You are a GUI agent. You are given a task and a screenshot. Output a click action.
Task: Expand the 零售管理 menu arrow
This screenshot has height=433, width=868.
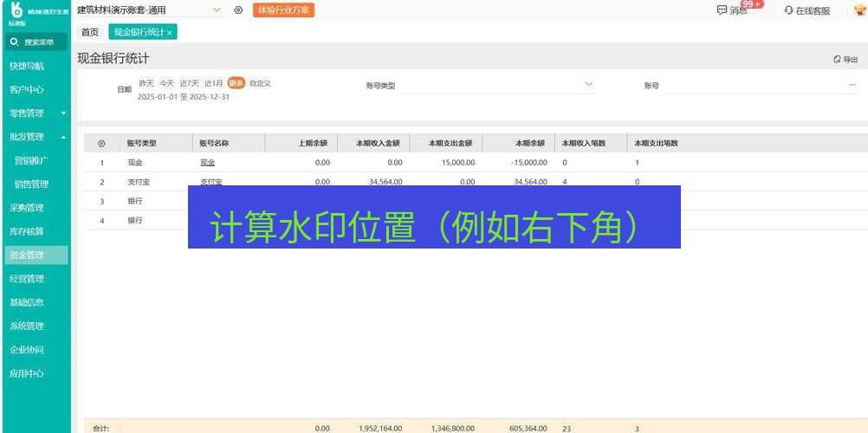click(x=63, y=113)
